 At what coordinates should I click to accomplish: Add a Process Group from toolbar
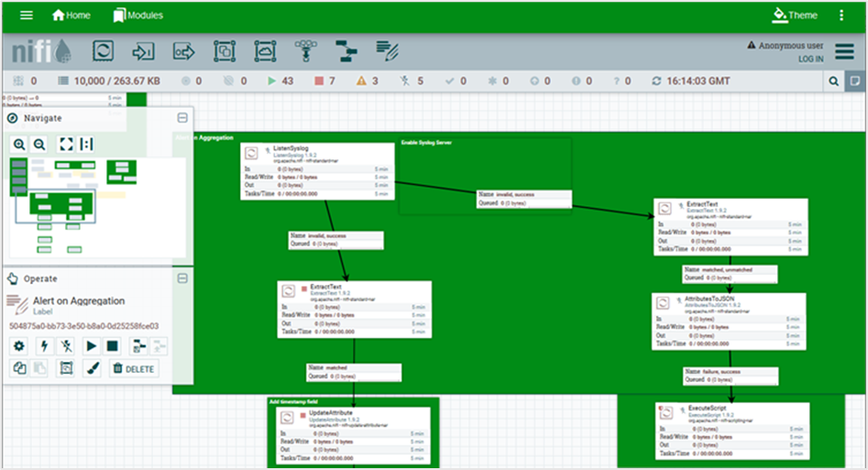(225, 50)
